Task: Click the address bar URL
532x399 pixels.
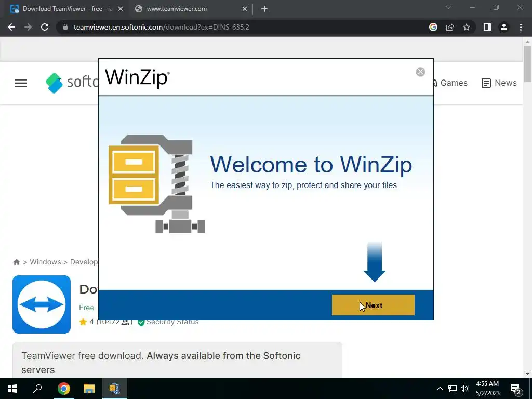Action: pyautogui.click(x=162, y=27)
